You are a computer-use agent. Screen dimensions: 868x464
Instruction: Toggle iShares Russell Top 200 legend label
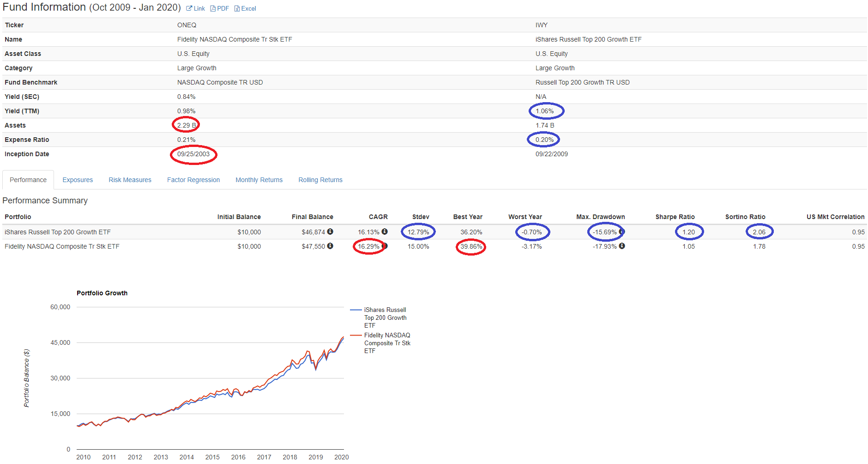386,317
